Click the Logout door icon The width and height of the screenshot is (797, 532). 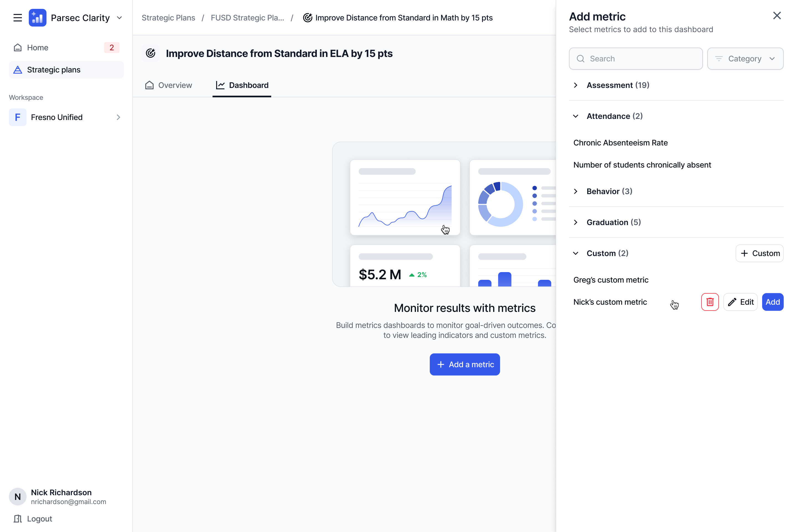point(18,519)
